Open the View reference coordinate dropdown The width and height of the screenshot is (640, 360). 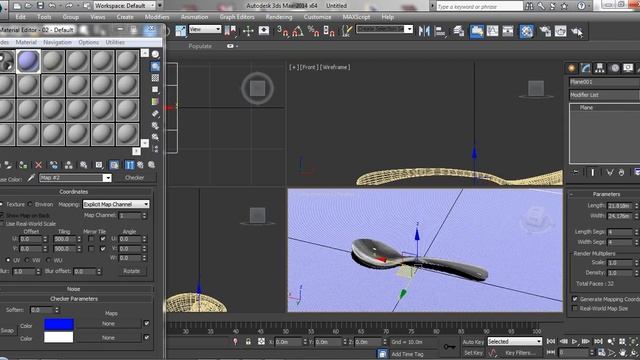coord(205,29)
